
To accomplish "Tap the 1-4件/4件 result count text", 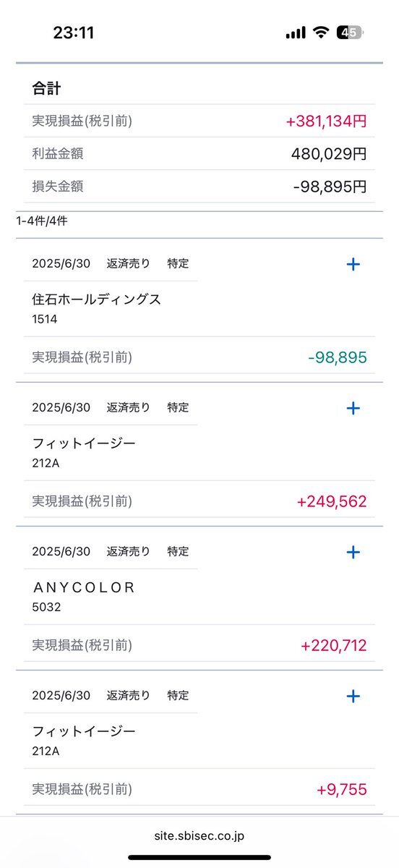I will (x=42, y=221).
